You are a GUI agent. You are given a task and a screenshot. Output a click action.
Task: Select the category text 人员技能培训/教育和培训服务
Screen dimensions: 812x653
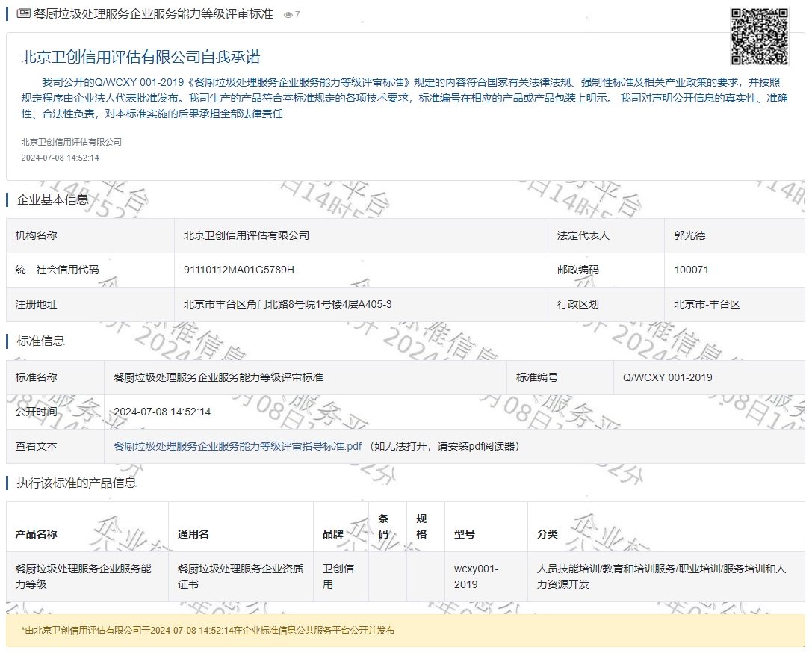coord(606,569)
